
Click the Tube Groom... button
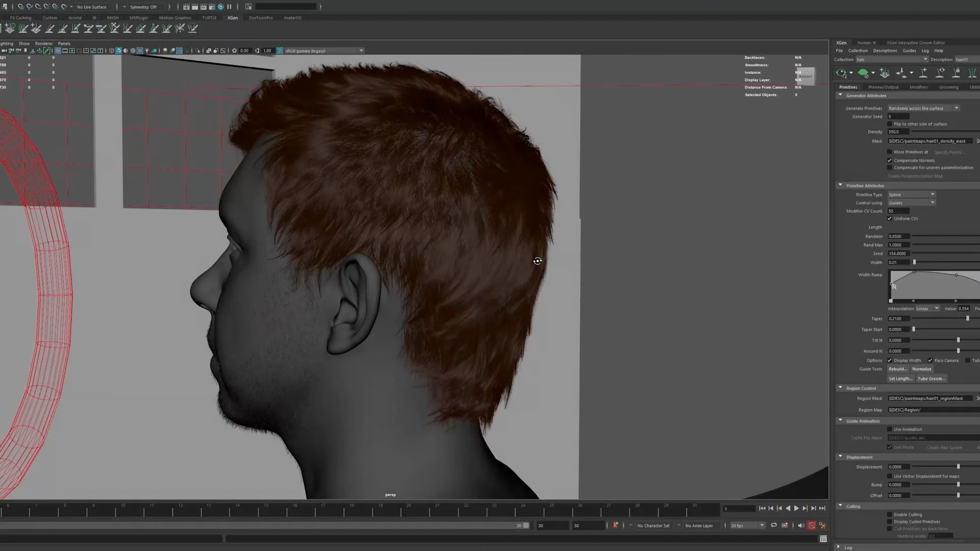click(x=931, y=379)
